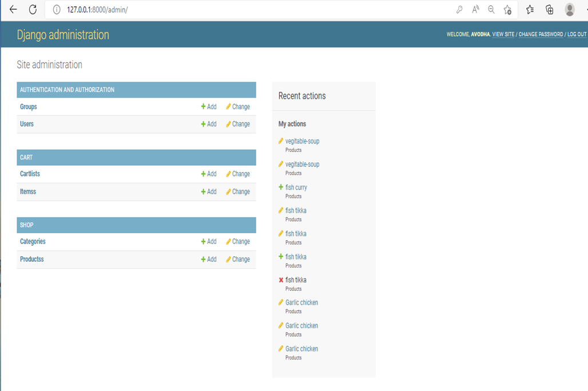Open the Productss admin list
588x391 pixels.
pyautogui.click(x=33, y=259)
